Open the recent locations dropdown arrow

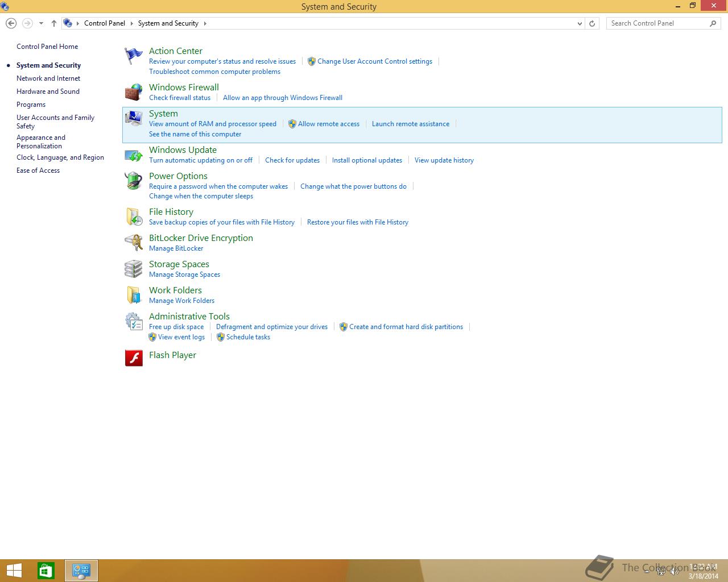tap(41, 23)
